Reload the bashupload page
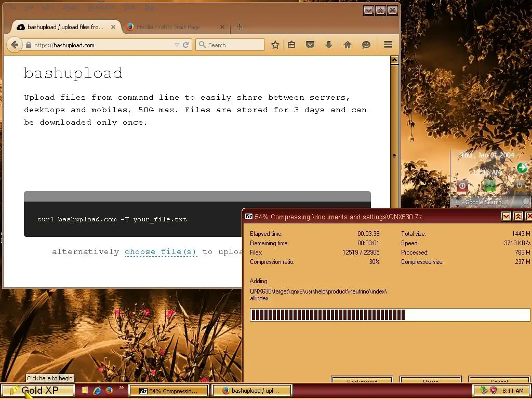 (x=185, y=45)
